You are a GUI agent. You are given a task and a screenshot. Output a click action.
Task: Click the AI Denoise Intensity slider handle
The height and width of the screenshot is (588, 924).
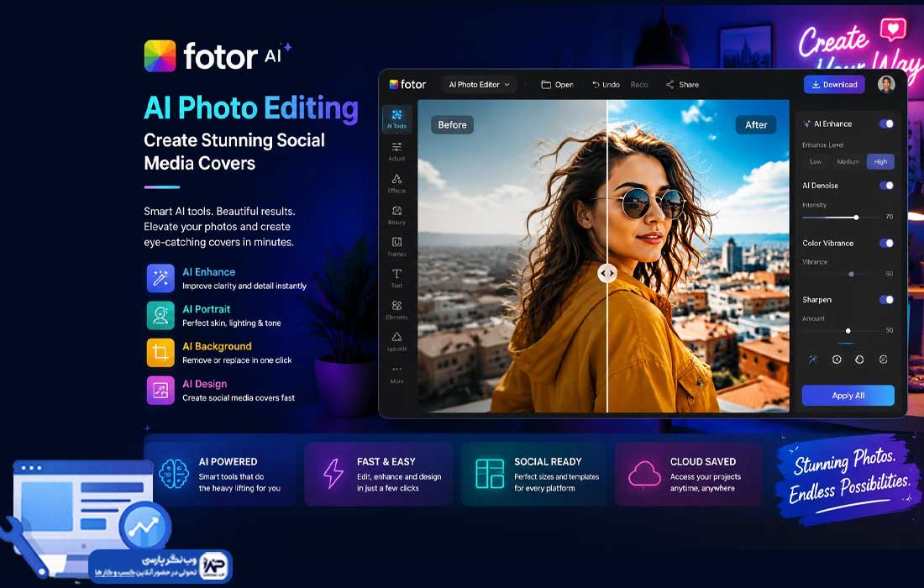click(856, 218)
